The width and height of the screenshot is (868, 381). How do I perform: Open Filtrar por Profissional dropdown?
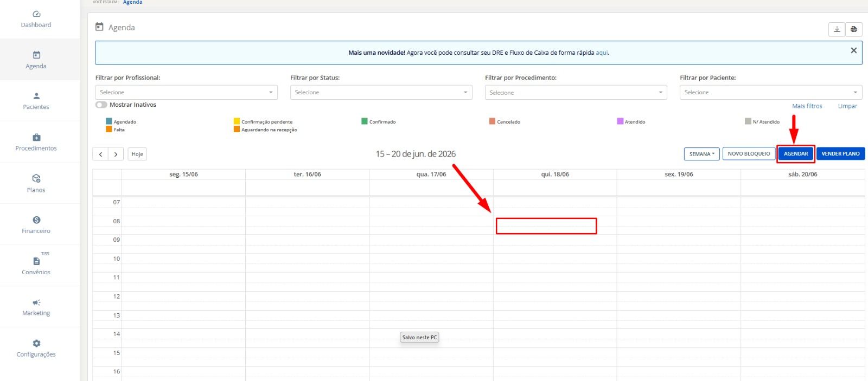pos(186,92)
